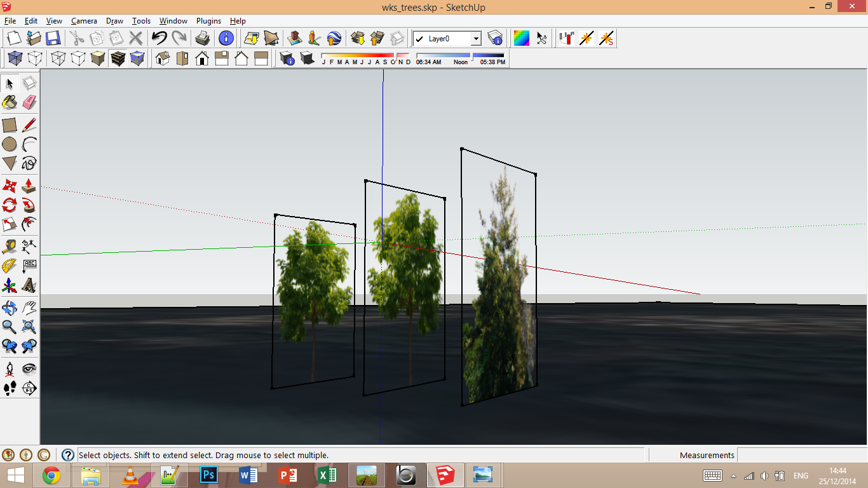The height and width of the screenshot is (488, 868).
Task: Open the File menu
Action: (x=10, y=21)
